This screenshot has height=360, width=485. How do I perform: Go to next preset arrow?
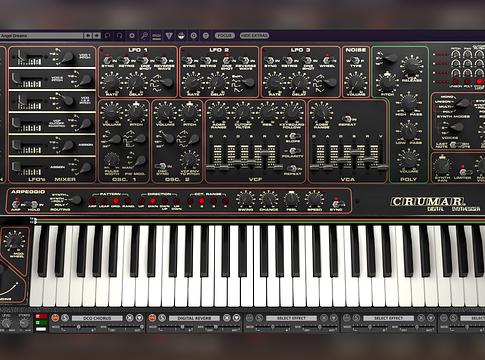pos(96,36)
